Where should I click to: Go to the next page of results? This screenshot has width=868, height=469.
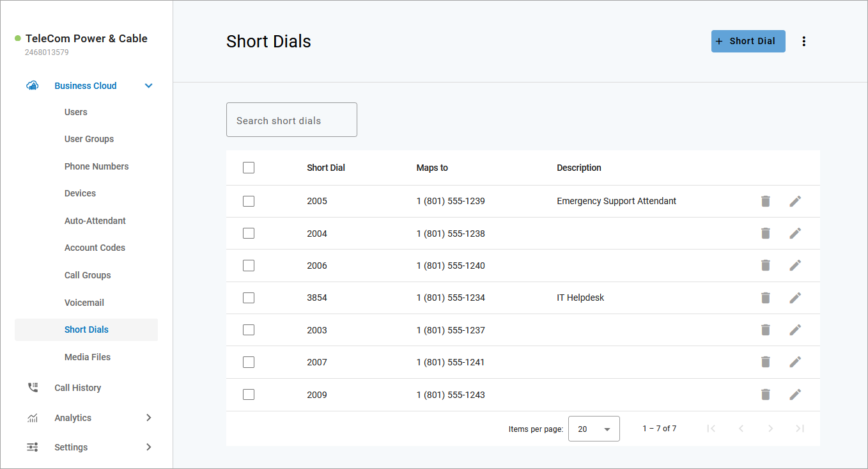(x=770, y=429)
